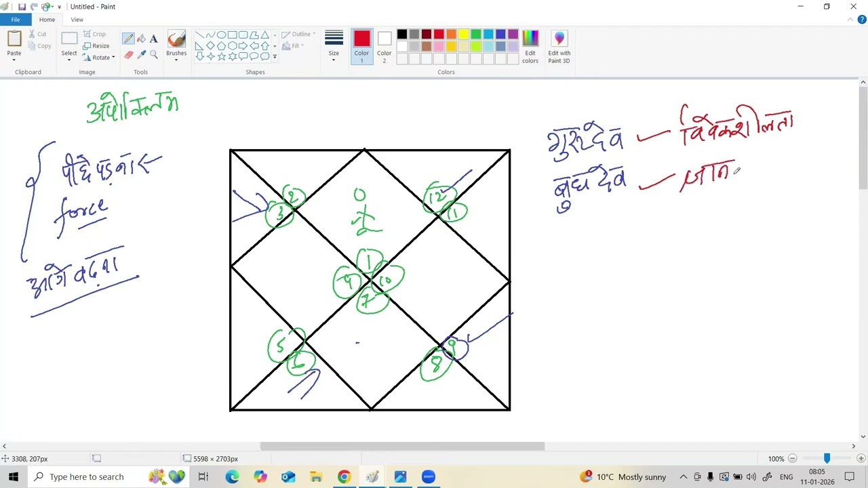Viewport: 868px width, 488px height.
Task: Move the zoom slider handle
Action: pos(827,459)
